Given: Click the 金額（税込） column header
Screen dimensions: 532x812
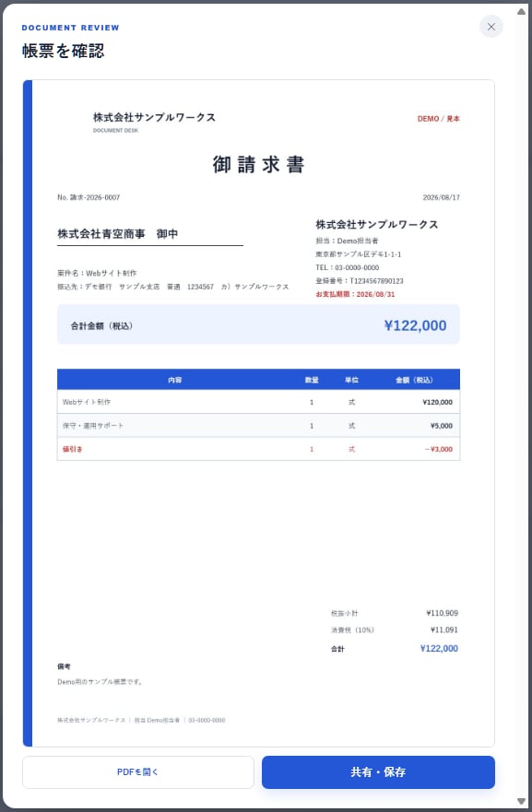Looking at the screenshot, I should point(414,380).
